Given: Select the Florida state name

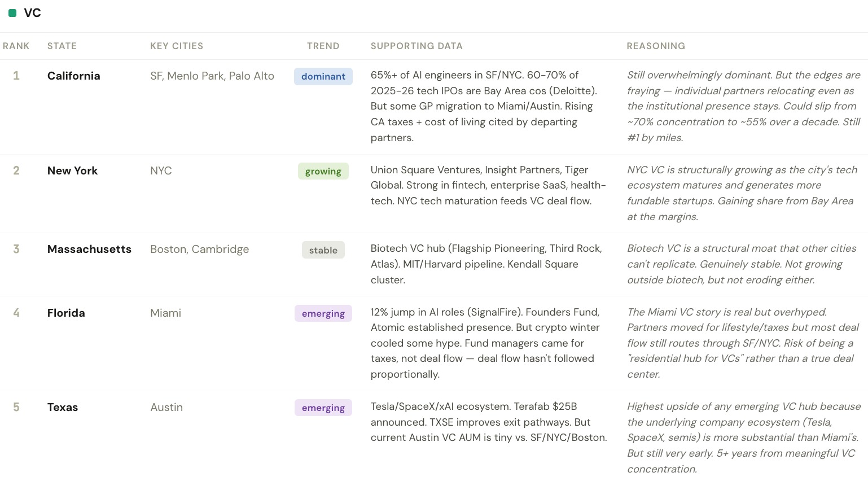Looking at the screenshot, I should click(66, 313).
